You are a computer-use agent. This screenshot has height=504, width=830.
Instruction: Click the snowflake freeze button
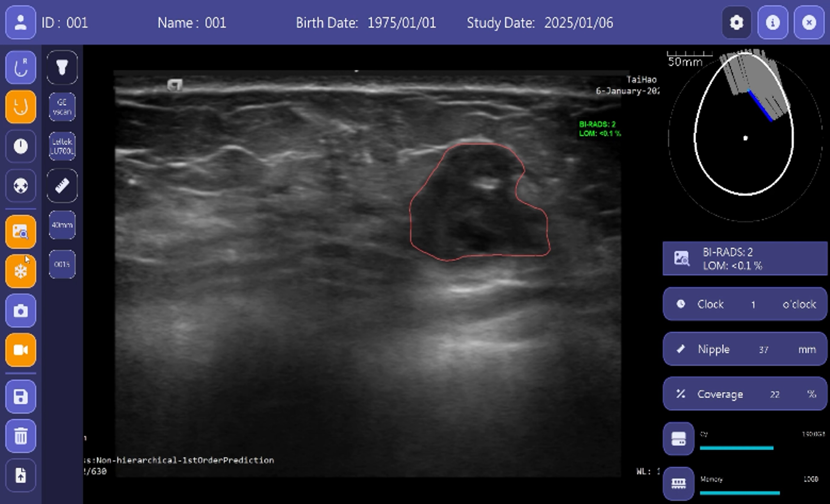tap(21, 272)
